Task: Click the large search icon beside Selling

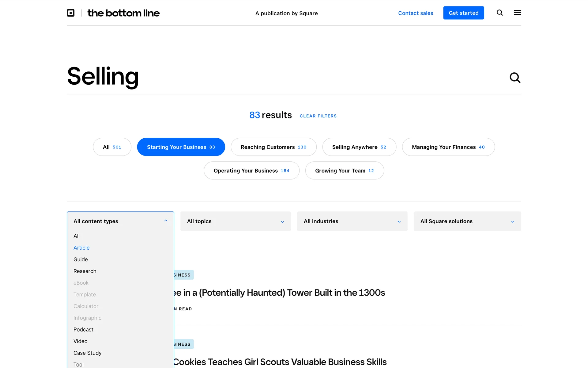Action: click(x=514, y=78)
